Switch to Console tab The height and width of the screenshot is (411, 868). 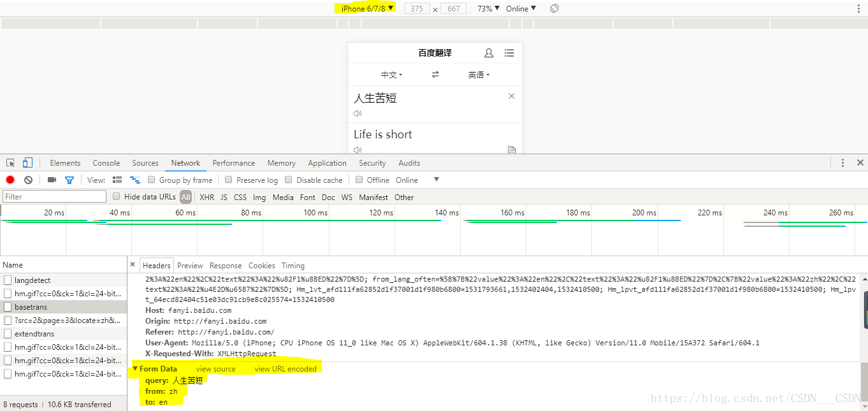click(x=106, y=163)
